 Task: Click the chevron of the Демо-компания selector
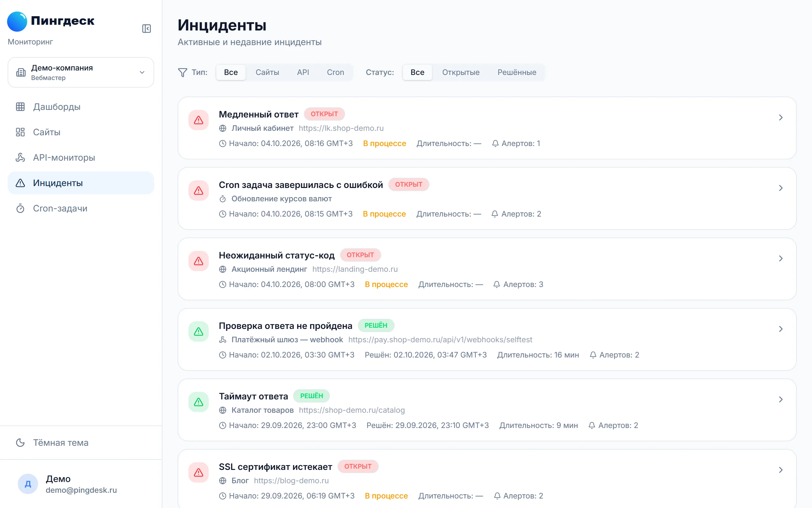point(142,72)
